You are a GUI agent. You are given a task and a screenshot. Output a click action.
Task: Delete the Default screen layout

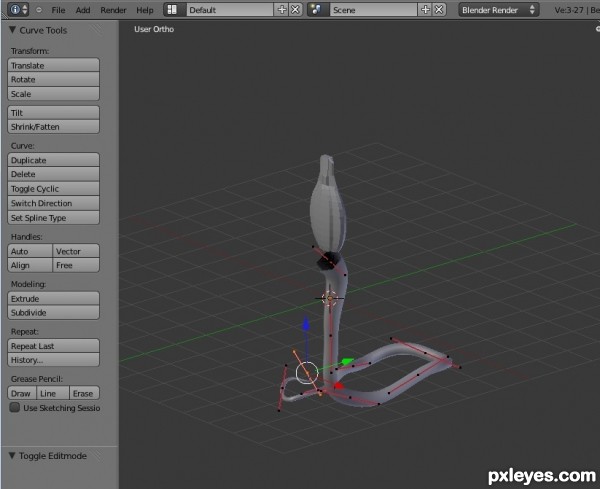point(295,10)
